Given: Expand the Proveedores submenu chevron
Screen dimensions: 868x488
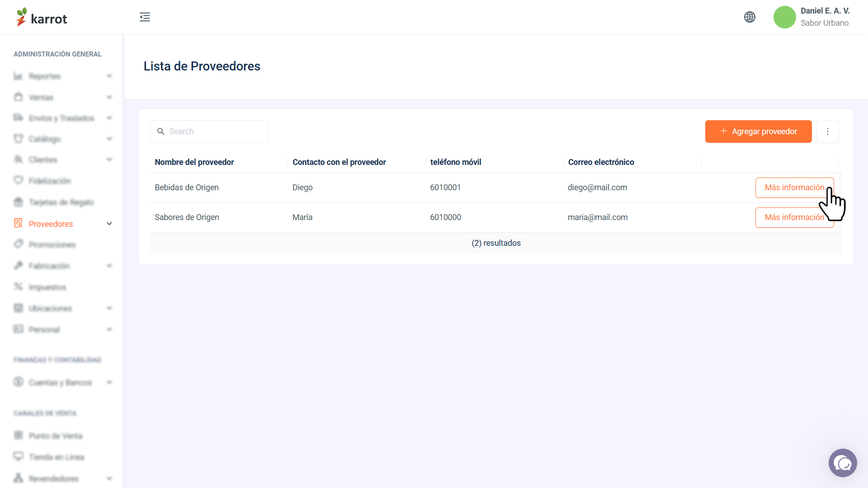Looking at the screenshot, I should [109, 224].
